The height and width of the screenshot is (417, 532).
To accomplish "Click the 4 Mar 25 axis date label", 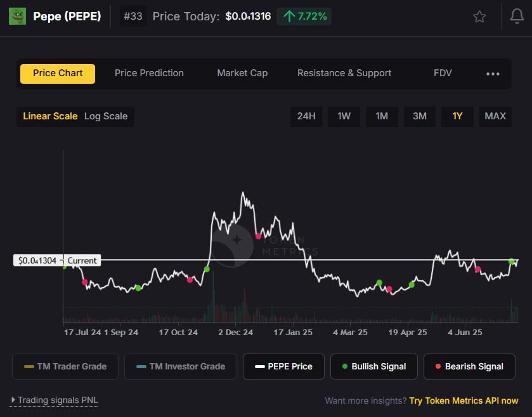I will 350,333.
